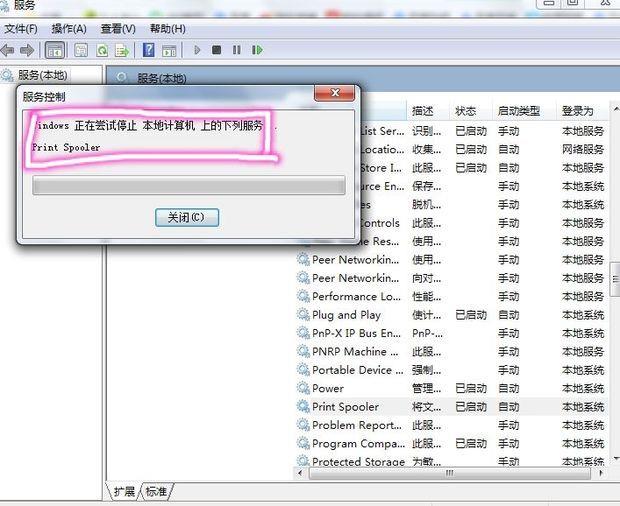The height and width of the screenshot is (506, 620).
Task: Click the Back arrow toolbar icon
Action: 8,50
